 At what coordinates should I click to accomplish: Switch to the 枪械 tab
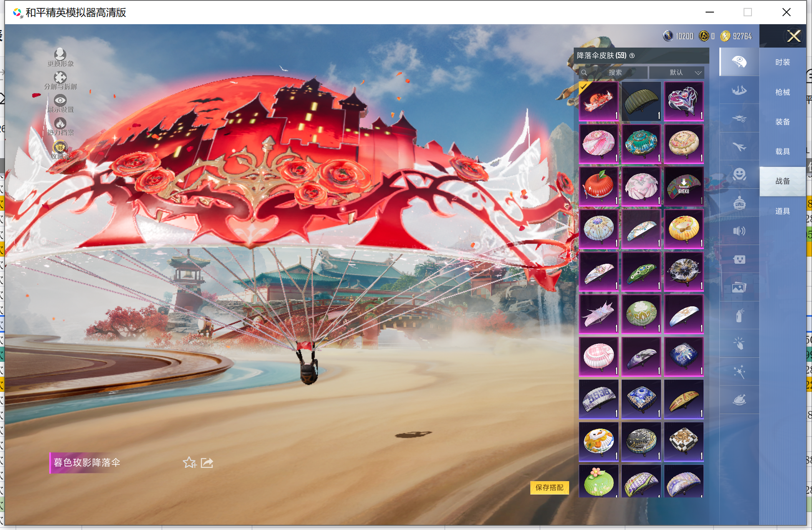[x=782, y=92]
